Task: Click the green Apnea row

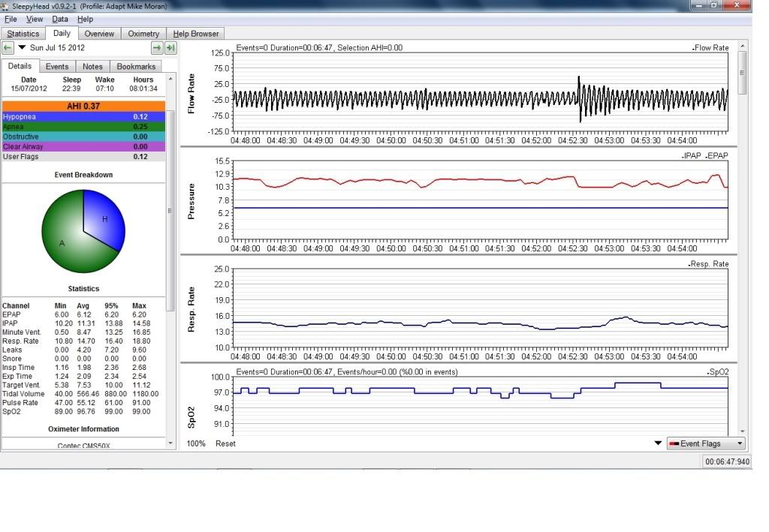Action: (83, 127)
